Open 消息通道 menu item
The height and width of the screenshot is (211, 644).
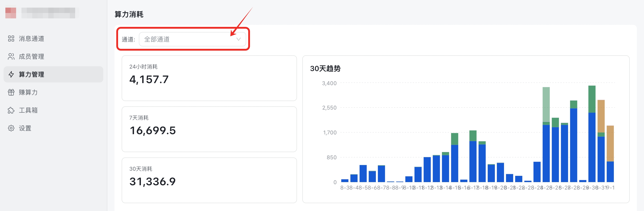click(x=53, y=39)
